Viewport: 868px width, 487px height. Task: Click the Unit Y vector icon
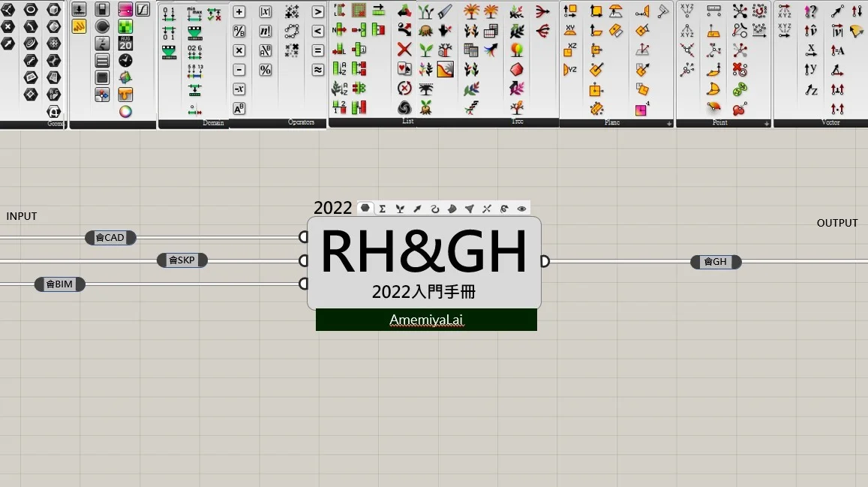[x=811, y=70]
